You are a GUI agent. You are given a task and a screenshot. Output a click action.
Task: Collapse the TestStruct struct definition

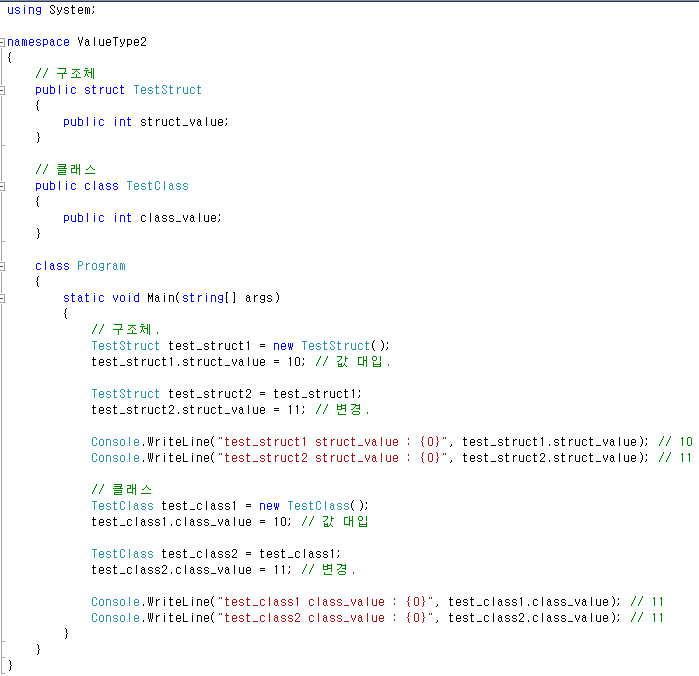click(x=2, y=91)
